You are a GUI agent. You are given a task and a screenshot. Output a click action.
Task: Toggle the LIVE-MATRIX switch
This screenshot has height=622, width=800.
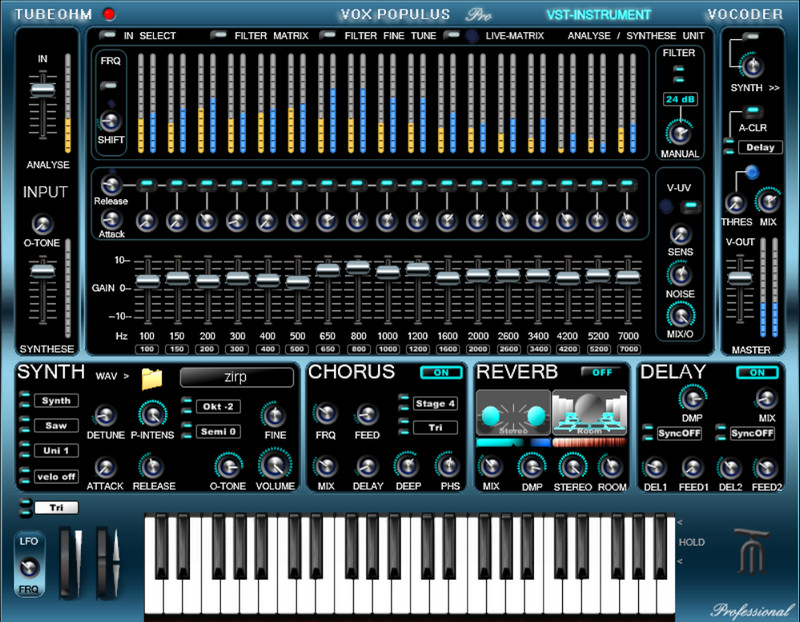click(452, 35)
